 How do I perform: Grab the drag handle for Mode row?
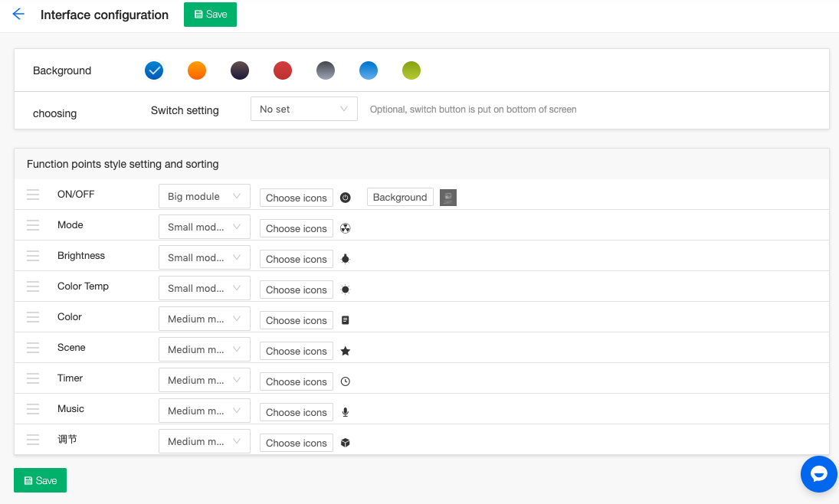click(x=33, y=225)
